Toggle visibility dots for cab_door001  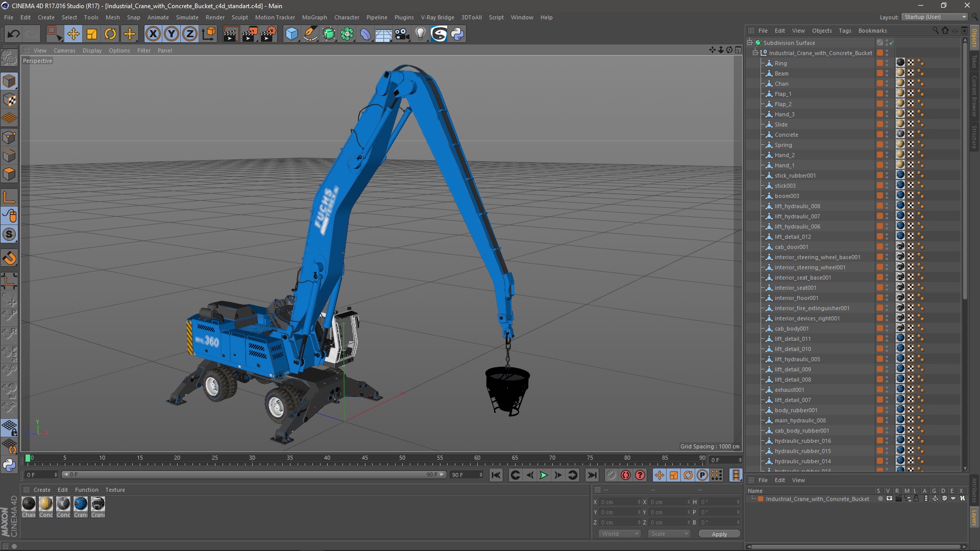[887, 247]
